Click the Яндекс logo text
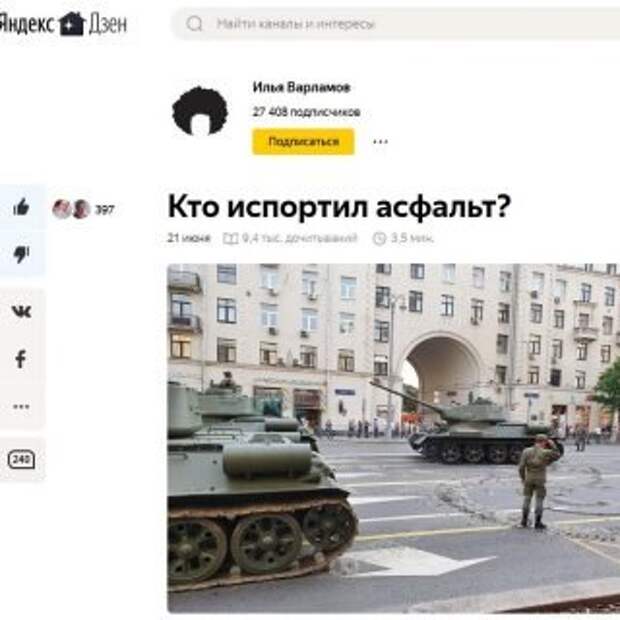620x620 pixels. tap(27, 24)
